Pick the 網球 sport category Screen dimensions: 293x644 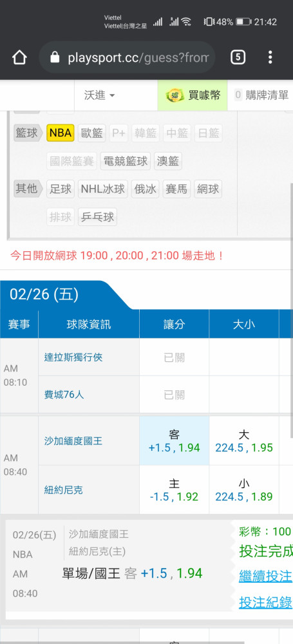[x=208, y=189]
